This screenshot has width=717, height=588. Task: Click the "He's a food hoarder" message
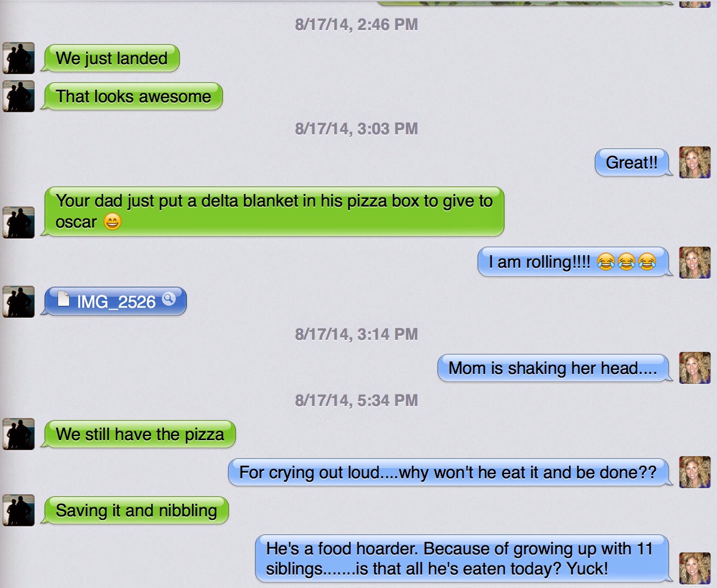[x=462, y=558]
